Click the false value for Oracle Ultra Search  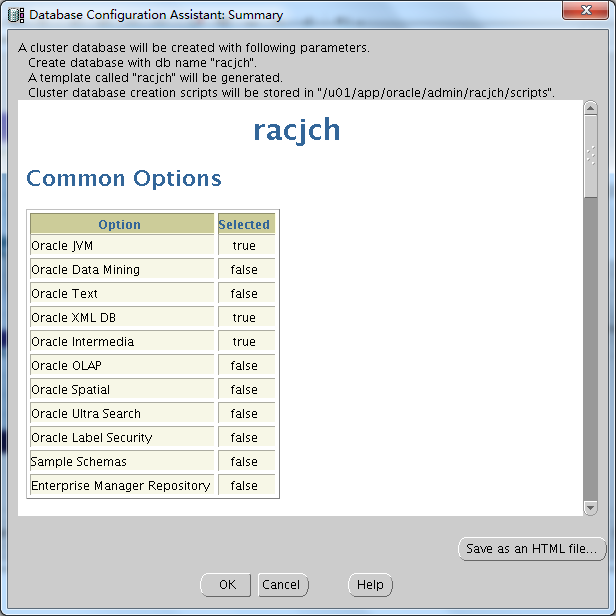click(x=246, y=414)
